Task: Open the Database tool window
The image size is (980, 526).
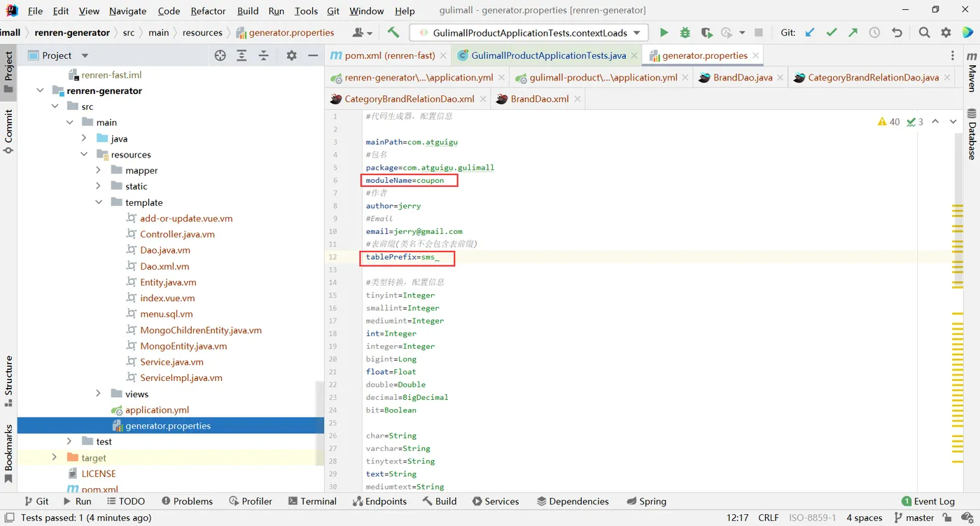Action: click(972, 133)
